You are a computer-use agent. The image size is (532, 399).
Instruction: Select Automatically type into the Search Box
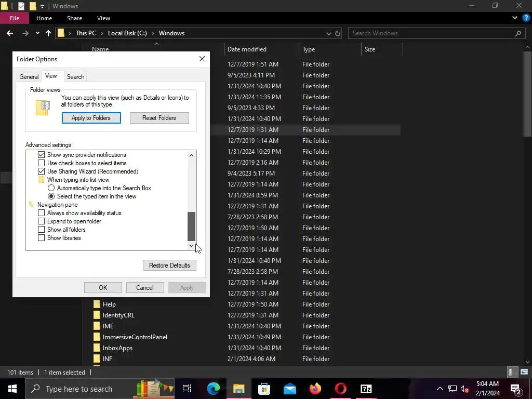[x=51, y=188]
